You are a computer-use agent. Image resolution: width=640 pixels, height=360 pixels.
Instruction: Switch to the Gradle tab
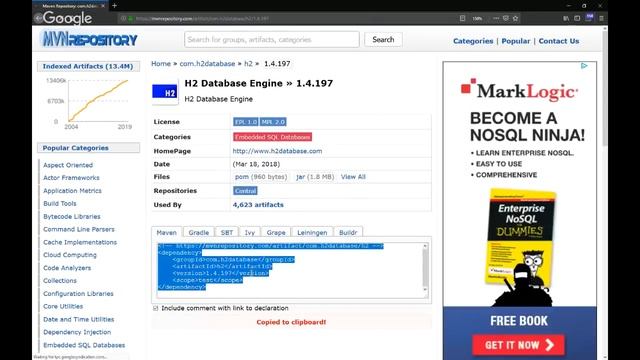199,232
